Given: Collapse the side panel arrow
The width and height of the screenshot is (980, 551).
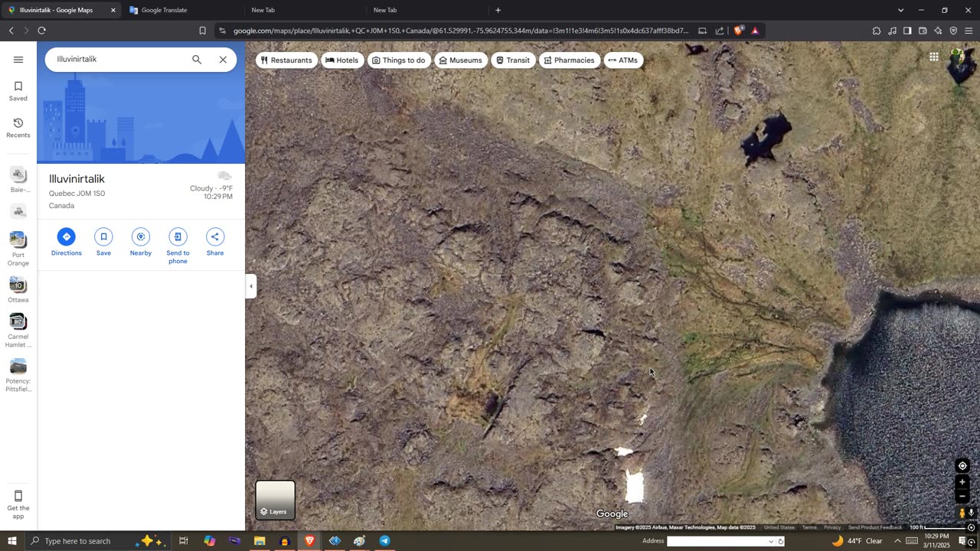Looking at the screenshot, I should point(250,286).
